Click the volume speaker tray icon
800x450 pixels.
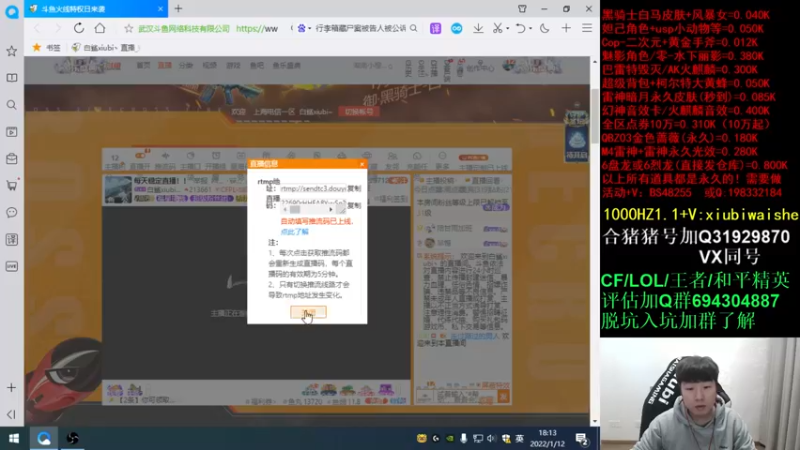[491, 438]
